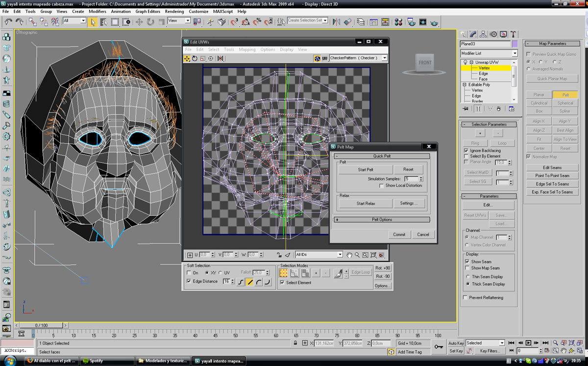Screen dimensions: 588x366
Task: Click the object color swatch beside Plane03
Action: pos(514,44)
